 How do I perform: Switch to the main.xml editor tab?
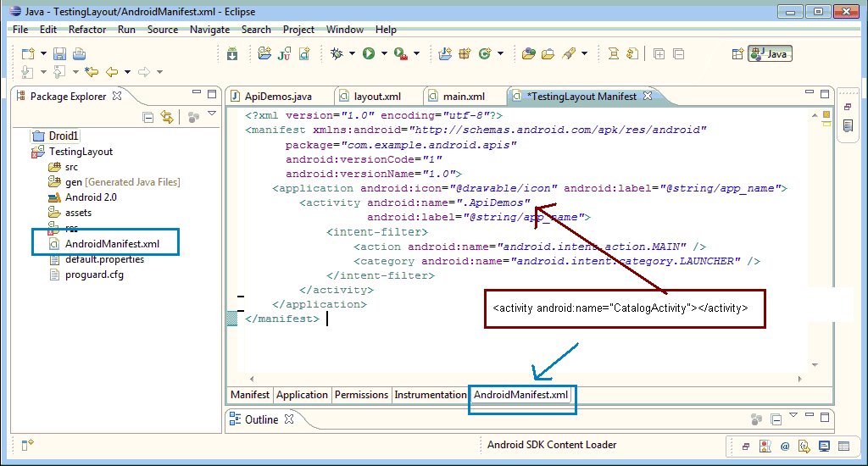click(x=464, y=97)
